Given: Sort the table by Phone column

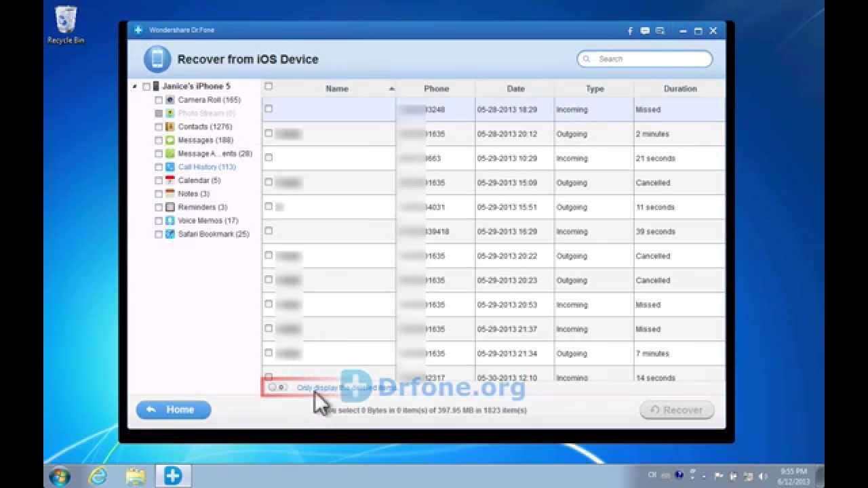Looking at the screenshot, I should [436, 88].
